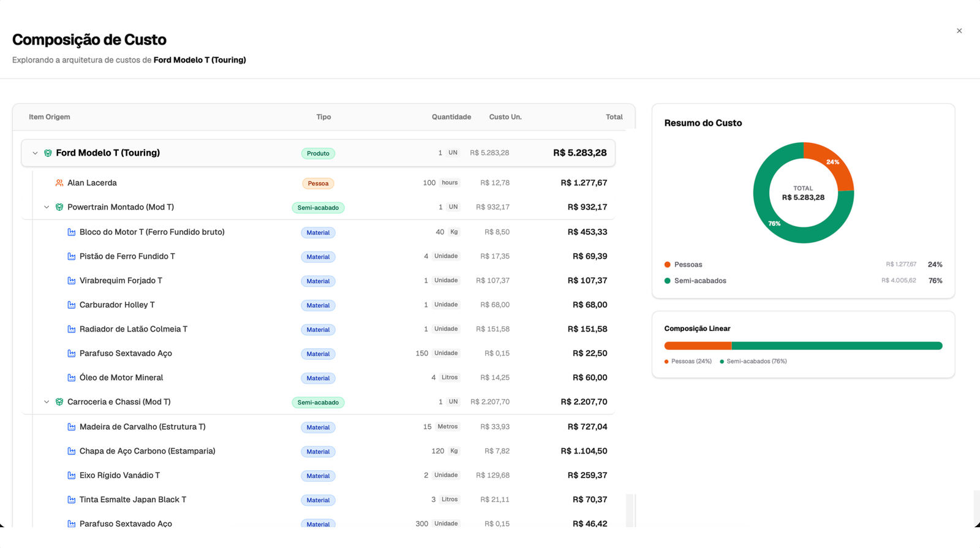Collapse the Powertrain Montado (Mod T) group
The height and width of the screenshot is (548, 980).
[47, 207]
